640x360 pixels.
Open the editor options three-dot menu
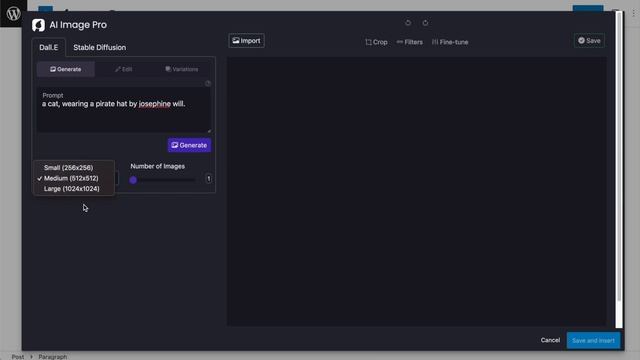[633, 13]
